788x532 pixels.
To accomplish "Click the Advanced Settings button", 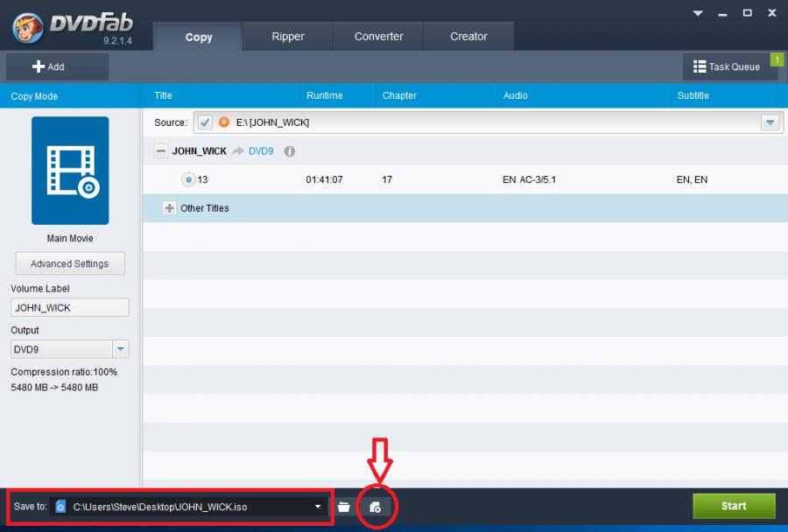I will 70,263.
